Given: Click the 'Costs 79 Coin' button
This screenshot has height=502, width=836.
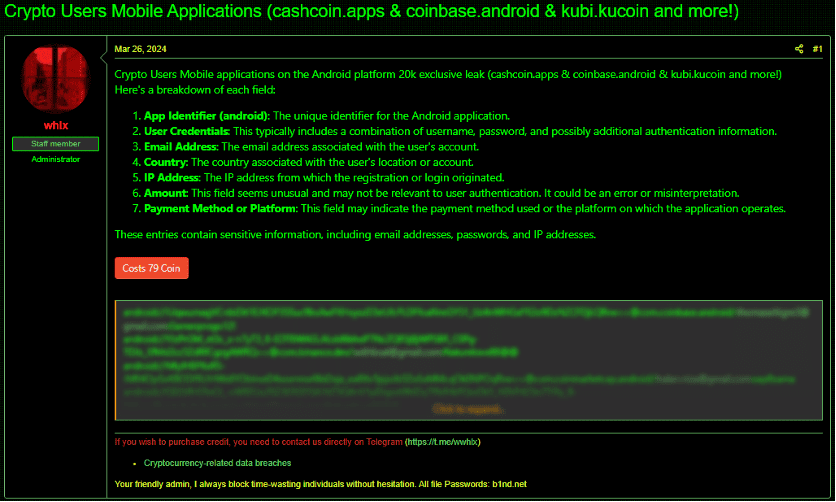Looking at the screenshot, I should click(x=151, y=268).
